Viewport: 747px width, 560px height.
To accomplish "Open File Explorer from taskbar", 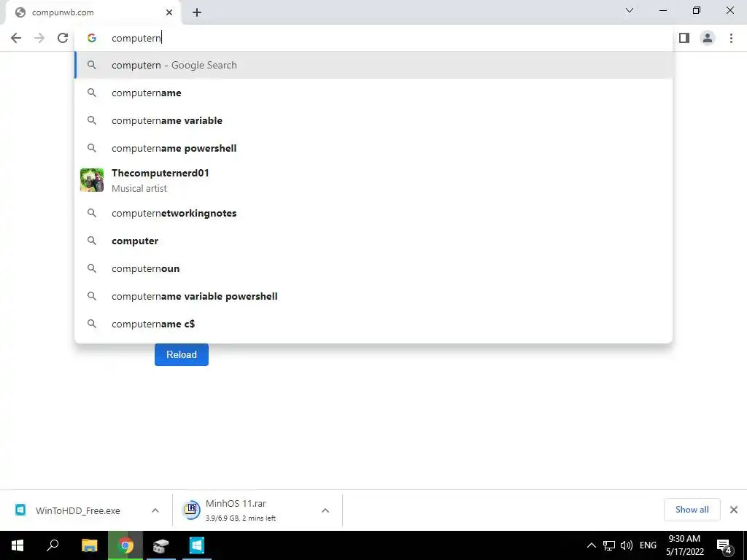I will (89, 545).
